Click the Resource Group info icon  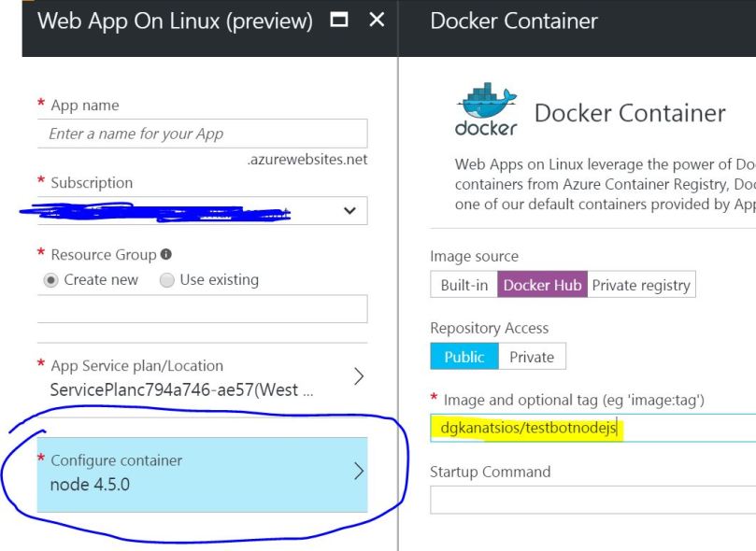pos(166,254)
